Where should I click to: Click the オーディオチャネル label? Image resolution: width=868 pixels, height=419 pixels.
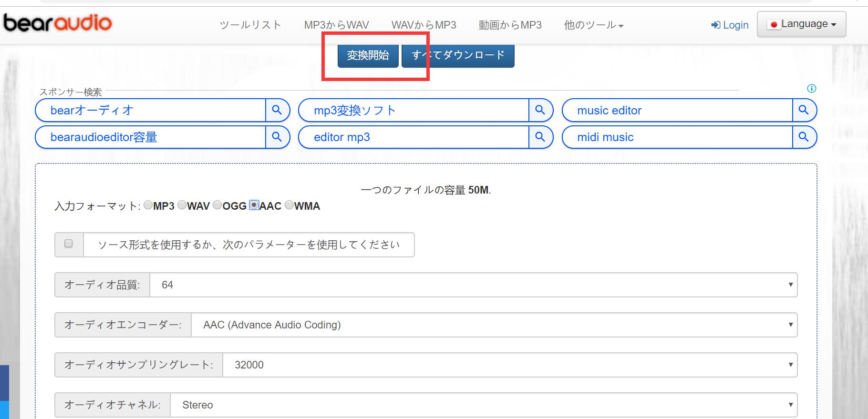[x=112, y=405]
